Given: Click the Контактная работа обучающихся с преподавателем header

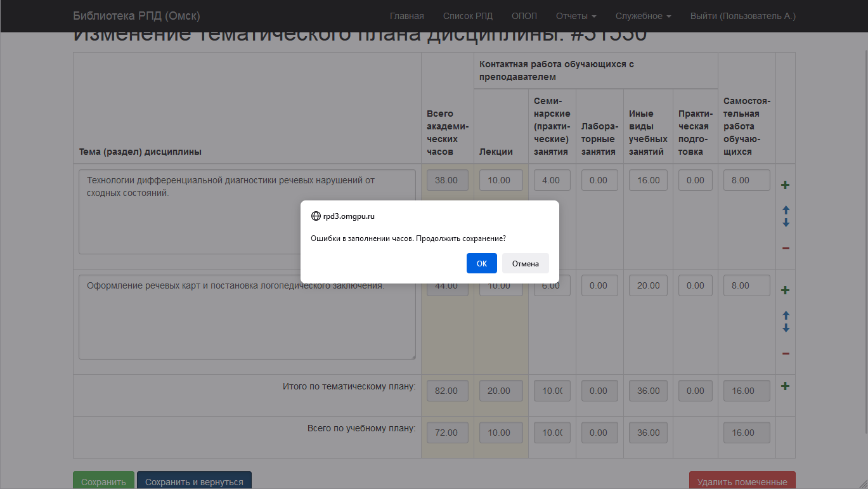Looking at the screenshot, I should coord(557,70).
